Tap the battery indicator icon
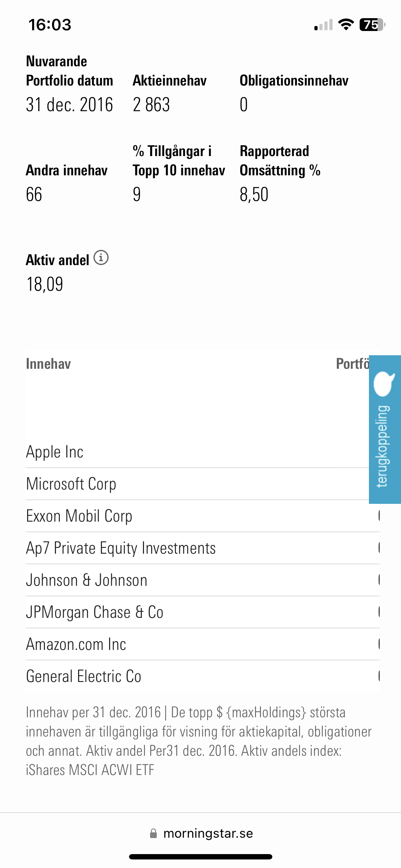 (x=372, y=25)
